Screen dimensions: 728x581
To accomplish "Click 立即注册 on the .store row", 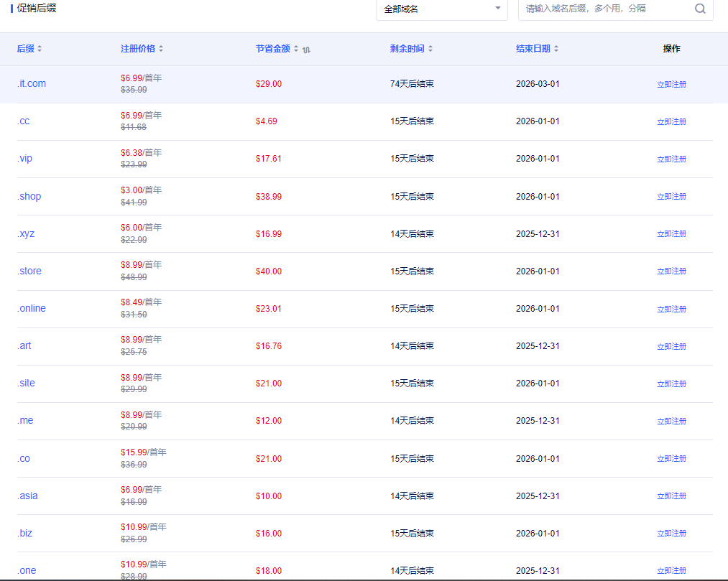I will (x=671, y=271).
